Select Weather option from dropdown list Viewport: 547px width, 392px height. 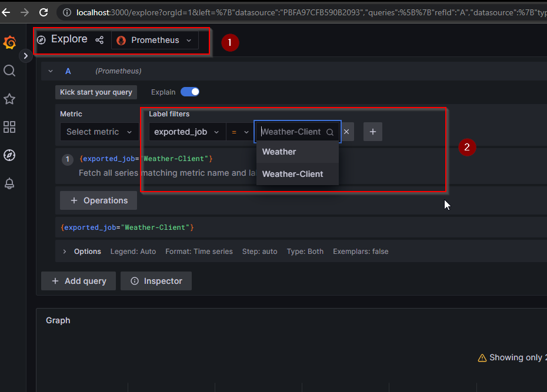(x=297, y=152)
